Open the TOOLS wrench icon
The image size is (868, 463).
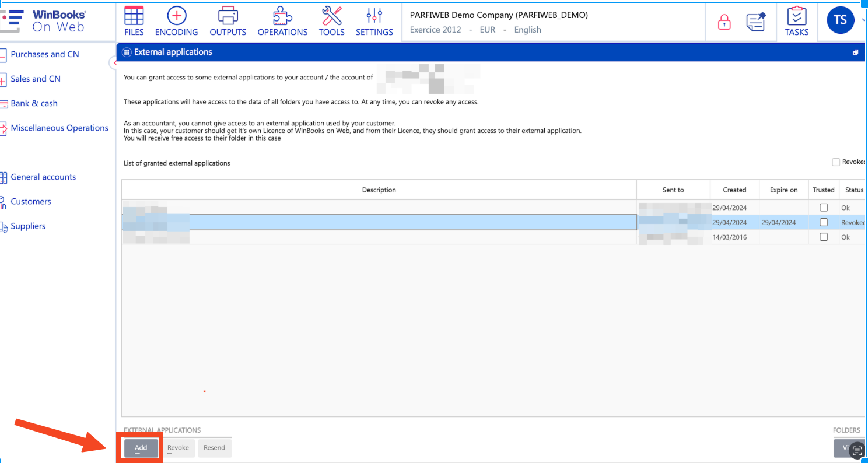[332, 16]
